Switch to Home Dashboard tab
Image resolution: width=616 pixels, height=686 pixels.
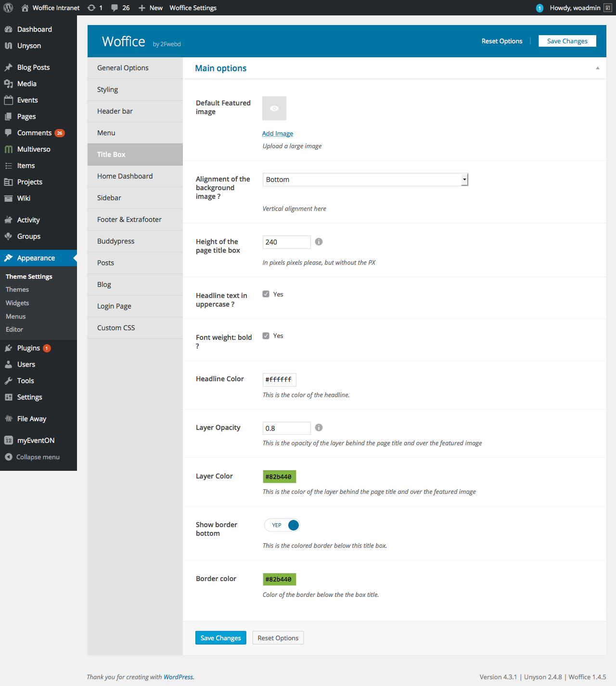pos(135,176)
